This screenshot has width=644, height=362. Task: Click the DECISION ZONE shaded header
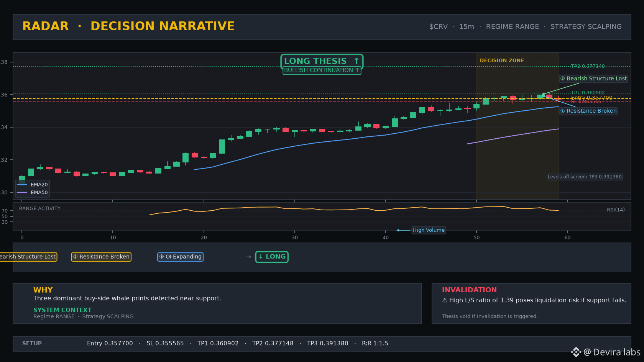coord(502,61)
